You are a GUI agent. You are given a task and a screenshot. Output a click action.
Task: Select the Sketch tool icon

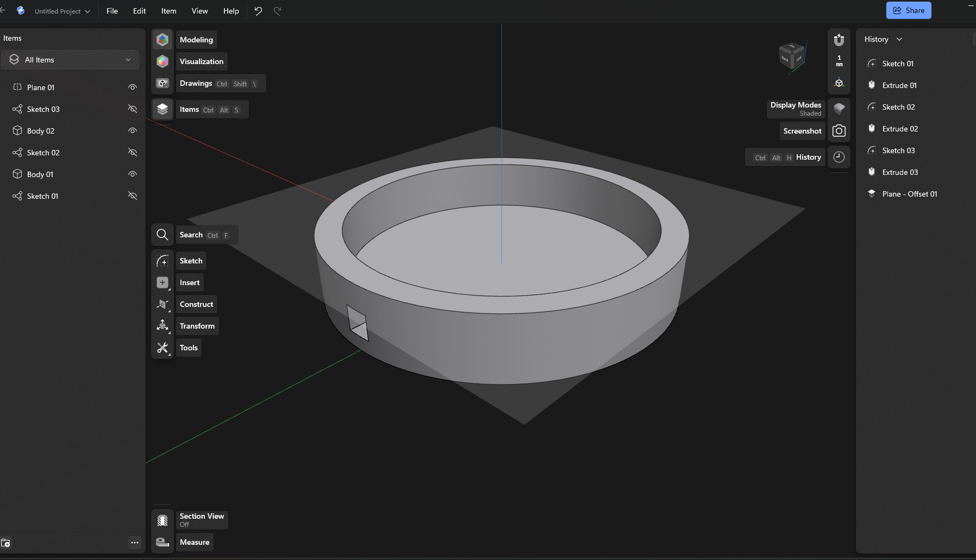pos(162,261)
